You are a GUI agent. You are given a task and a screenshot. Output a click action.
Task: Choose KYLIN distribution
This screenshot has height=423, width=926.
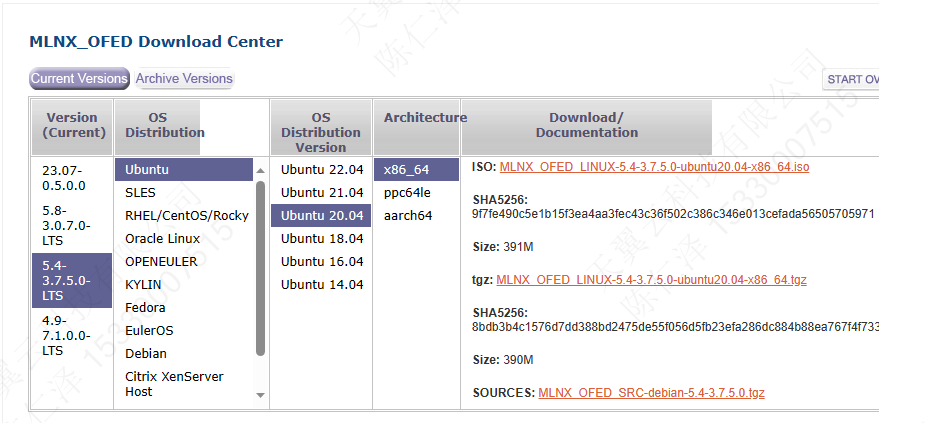click(184, 285)
